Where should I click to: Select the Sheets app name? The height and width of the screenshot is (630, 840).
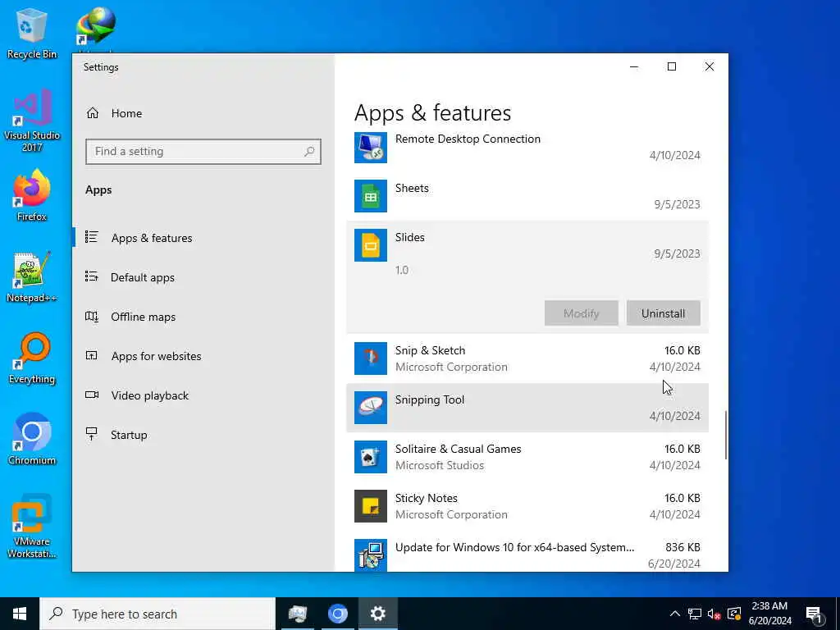(x=412, y=188)
